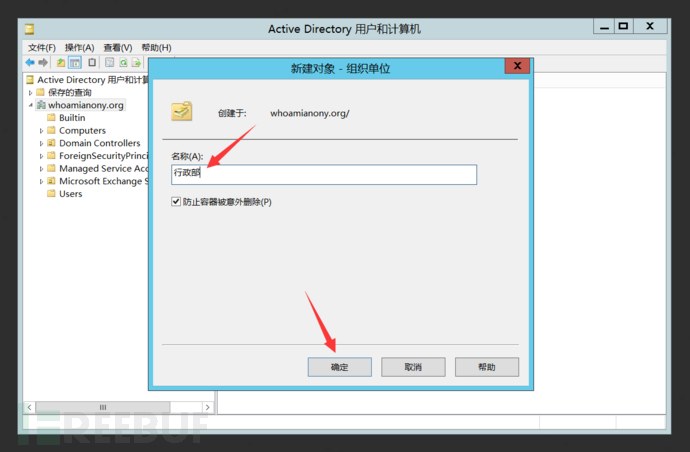This screenshot has height=452, width=690.
Task: Click the 名称(A) input field
Action: click(324, 174)
